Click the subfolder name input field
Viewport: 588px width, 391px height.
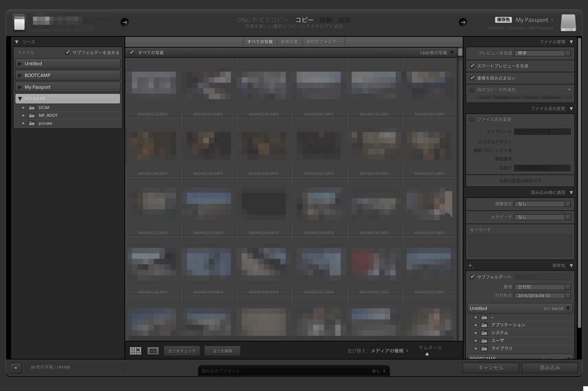coord(542,277)
